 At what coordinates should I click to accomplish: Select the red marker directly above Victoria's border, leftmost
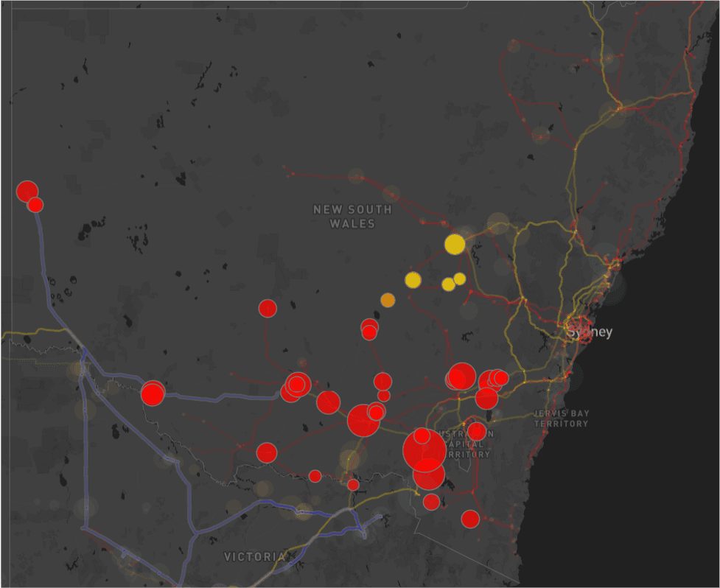(x=267, y=452)
